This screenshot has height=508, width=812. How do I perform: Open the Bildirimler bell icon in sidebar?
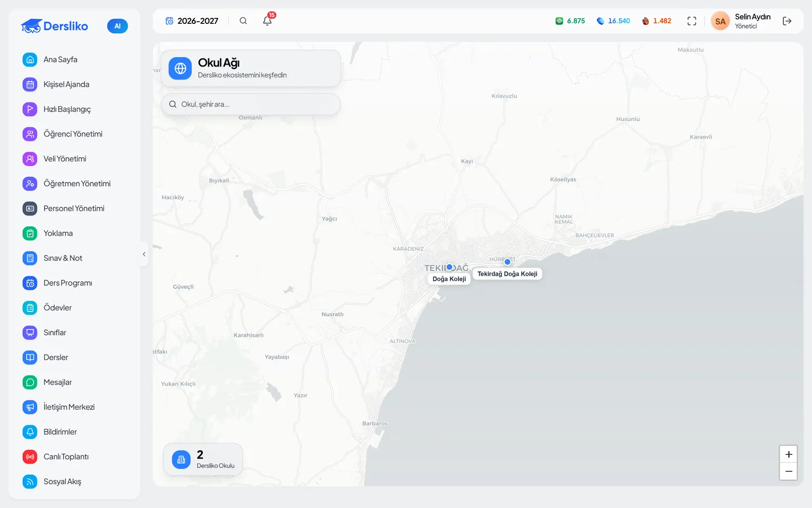[30, 432]
